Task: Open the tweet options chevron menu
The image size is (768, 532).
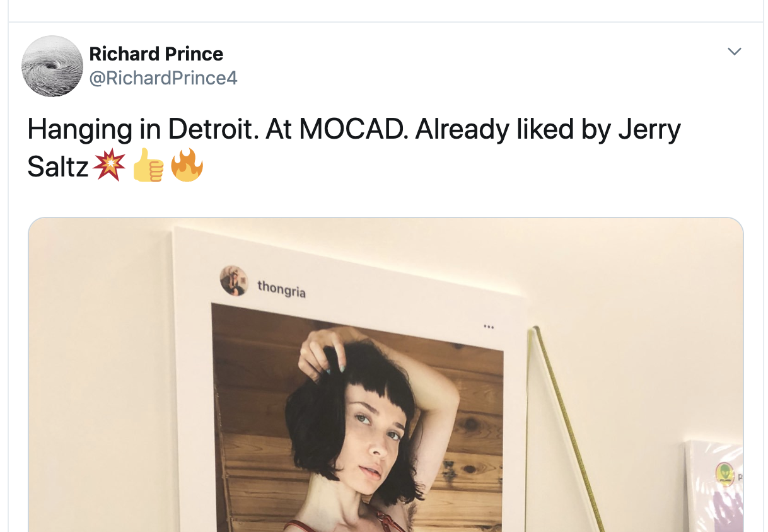Action: click(x=734, y=52)
